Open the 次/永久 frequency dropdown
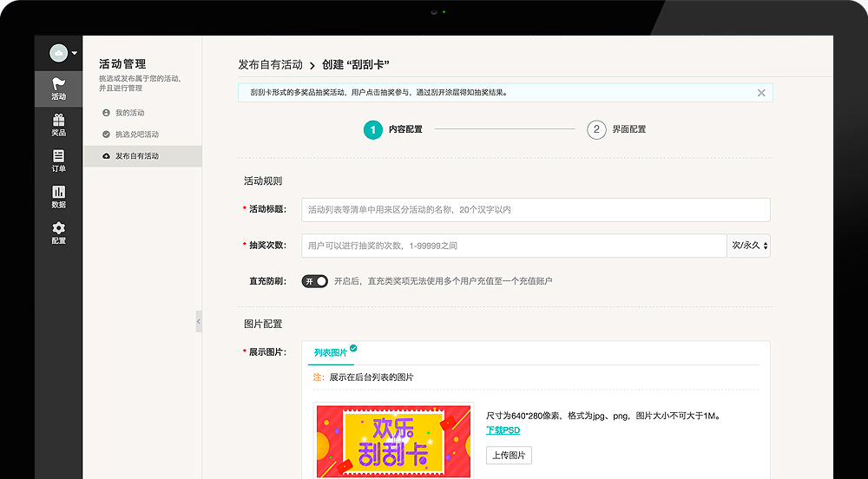The width and height of the screenshot is (868, 479). pos(749,246)
